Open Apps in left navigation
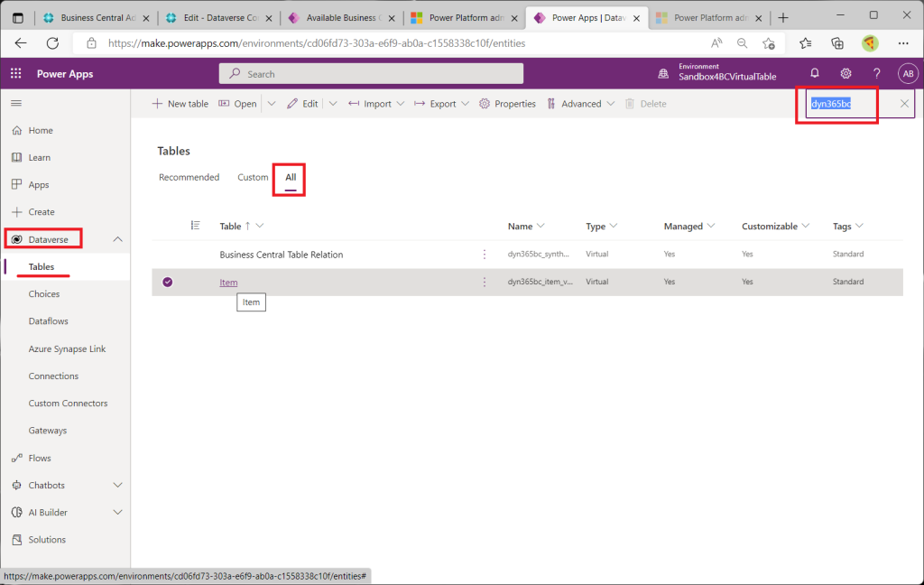 (x=39, y=184)
